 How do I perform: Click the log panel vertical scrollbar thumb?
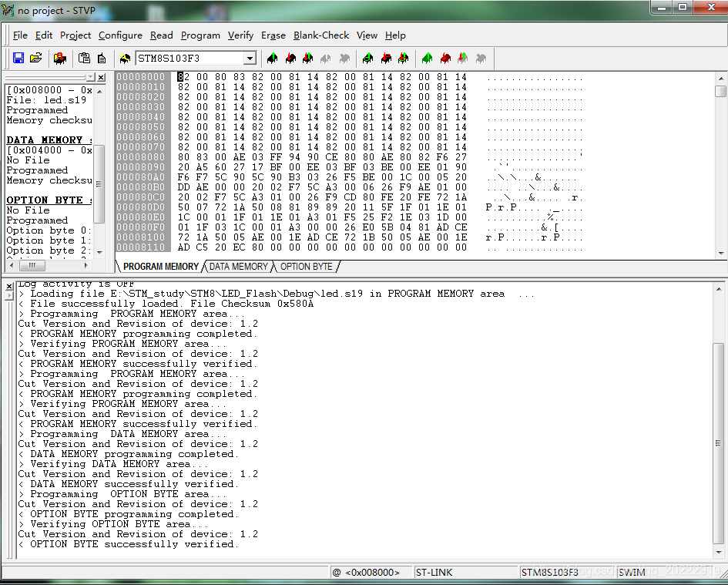tap(719, 443)
